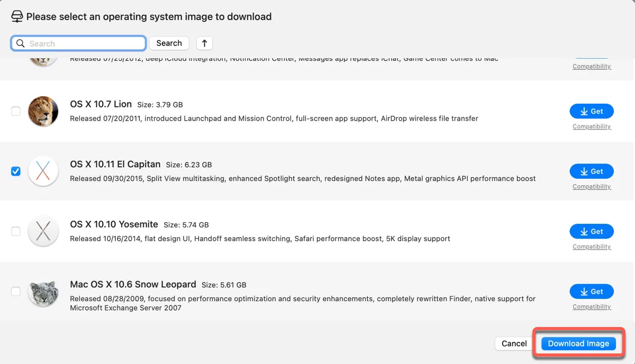Click the Yosemite X logo icon

pyautogui.click(x=43, y=231)
